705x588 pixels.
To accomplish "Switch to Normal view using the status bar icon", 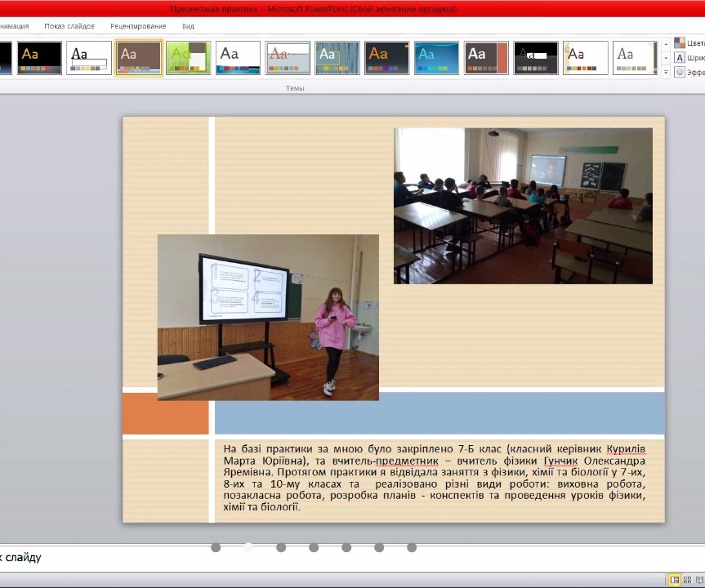I will [x=675, y=580].
